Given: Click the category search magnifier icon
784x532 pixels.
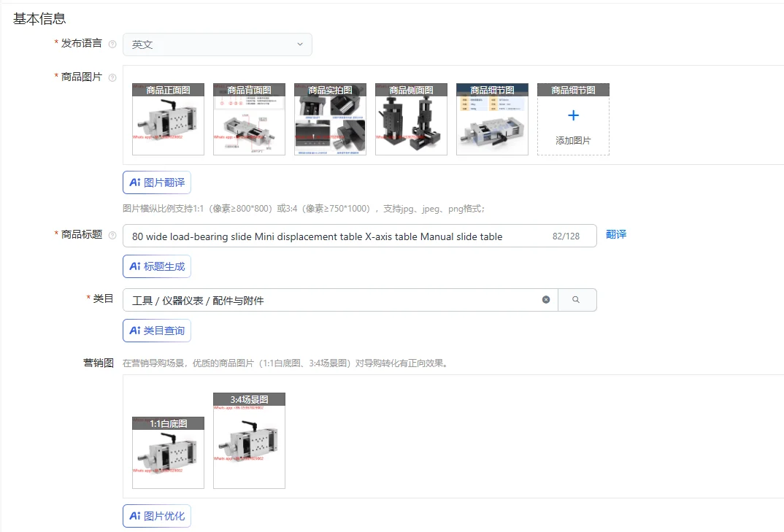Looking at the screenshot, I should point(576,299).
